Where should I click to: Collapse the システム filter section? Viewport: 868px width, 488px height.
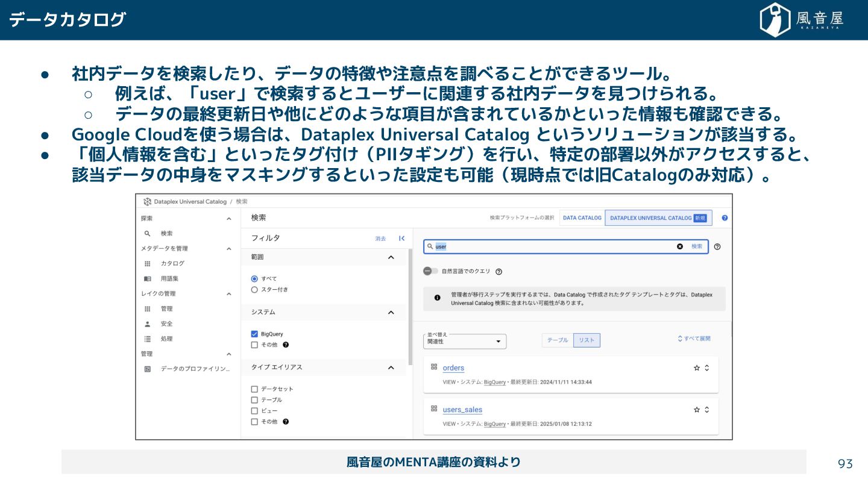pyautogui.click(x=391, y=312)
